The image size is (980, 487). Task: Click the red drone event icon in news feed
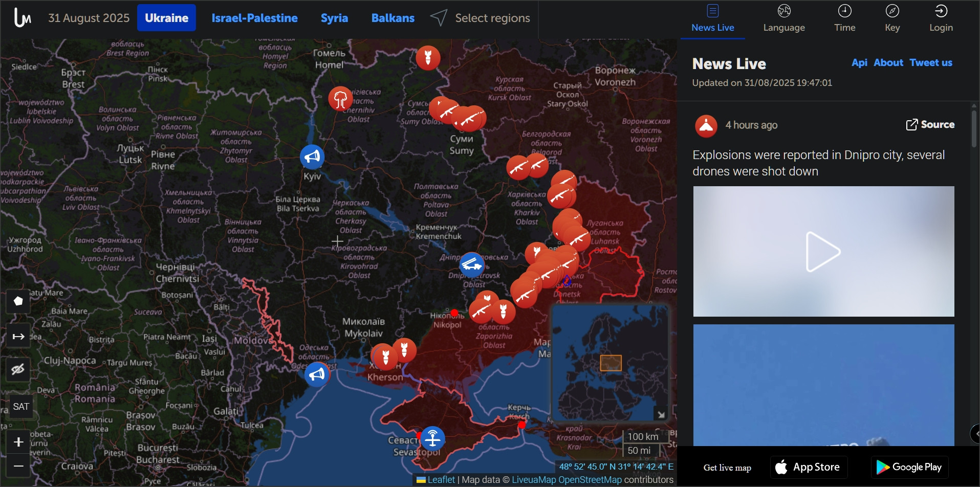(x=706, y=125)
